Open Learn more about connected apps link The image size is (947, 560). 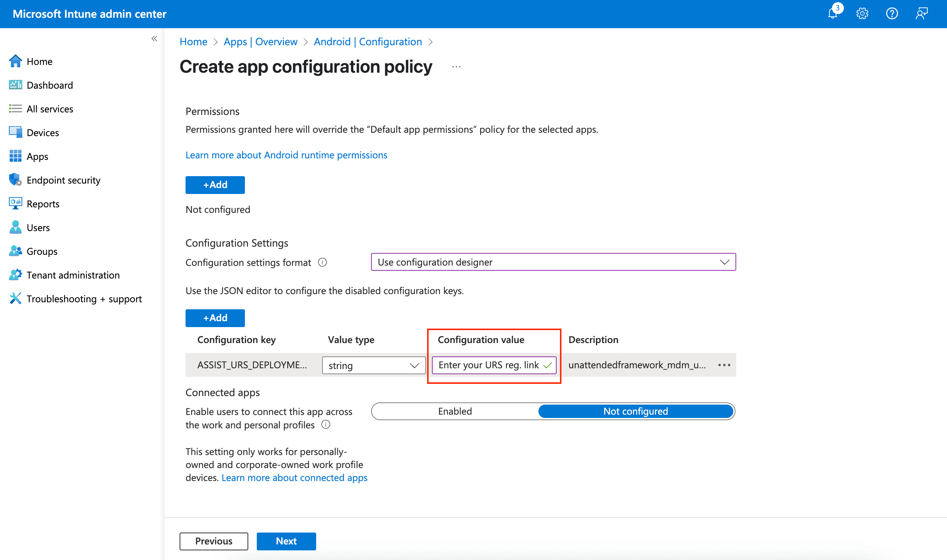(294, 478)
